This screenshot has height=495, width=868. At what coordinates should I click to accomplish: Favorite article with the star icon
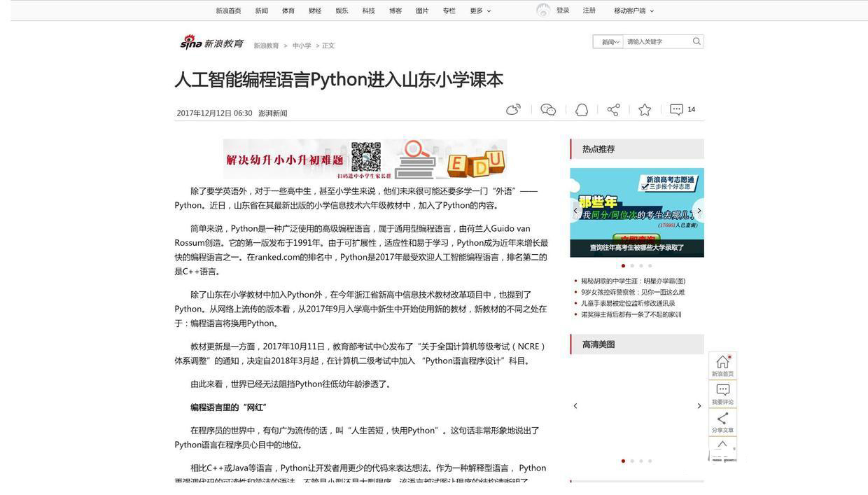pos(645,110)
